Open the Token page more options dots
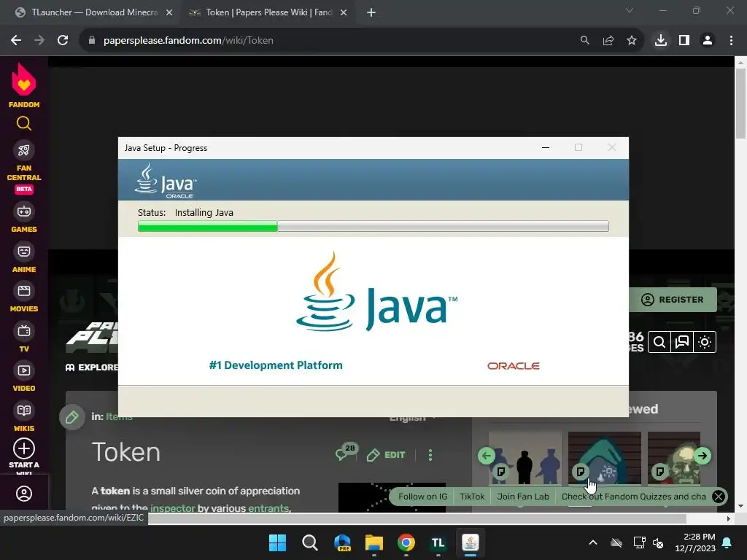747x560 pixels. 430,455
